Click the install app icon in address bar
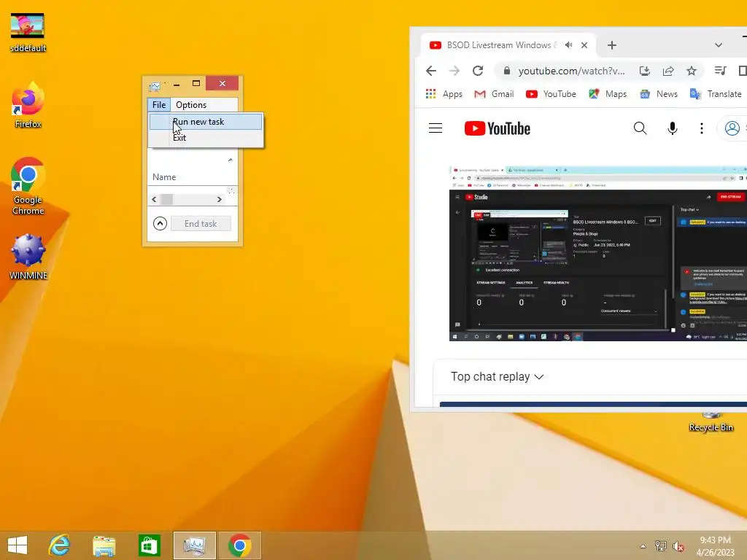Viewport: 747px width, 560px height. coord(645,71)
